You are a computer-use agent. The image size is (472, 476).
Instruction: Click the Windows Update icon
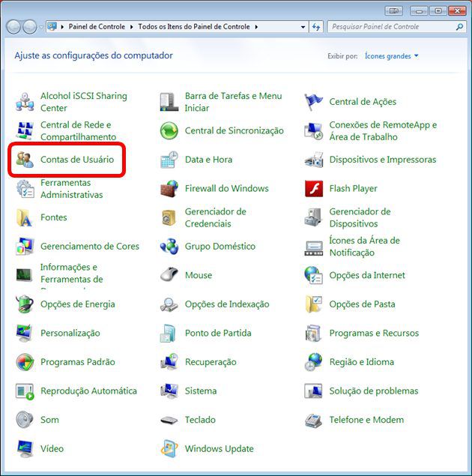(169, 449)
